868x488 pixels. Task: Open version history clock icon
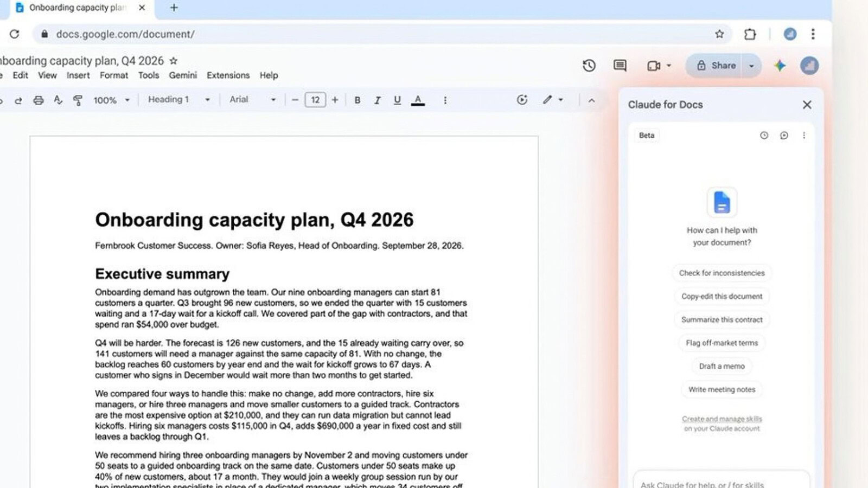(589, 66)
